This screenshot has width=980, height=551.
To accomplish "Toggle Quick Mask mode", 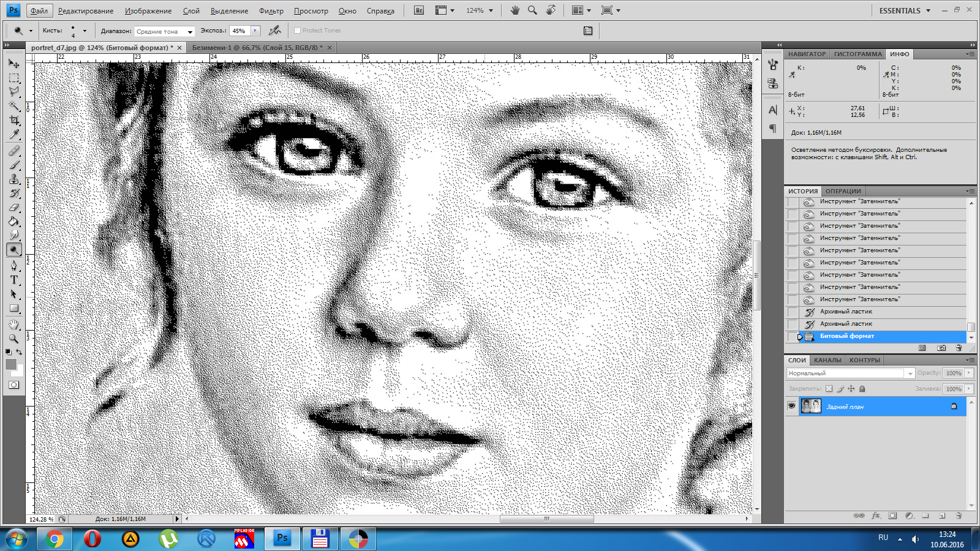I will click(13, 384).
